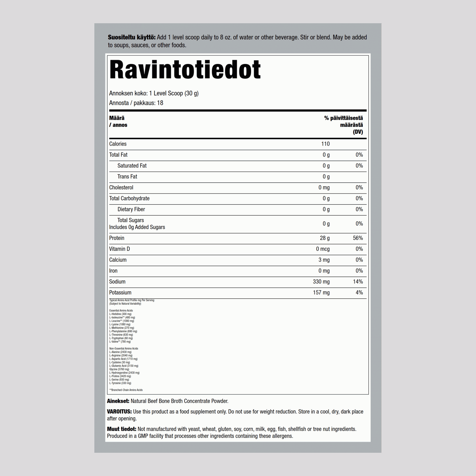Click the Dietary Fiber row label
Viewport: 476px width, 476px height.
click(x=131, y=209)
